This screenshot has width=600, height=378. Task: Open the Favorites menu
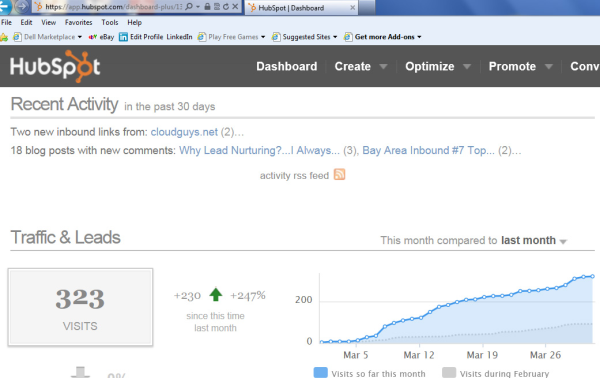78,22
